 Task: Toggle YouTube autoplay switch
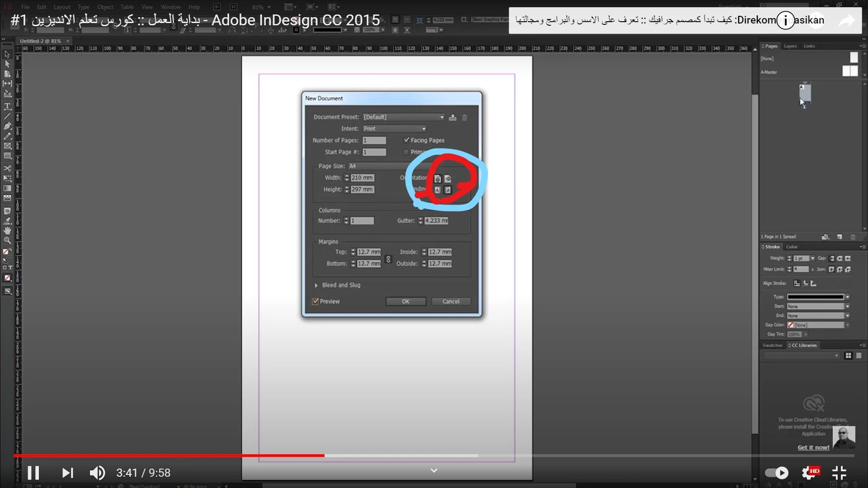point(777,473)
